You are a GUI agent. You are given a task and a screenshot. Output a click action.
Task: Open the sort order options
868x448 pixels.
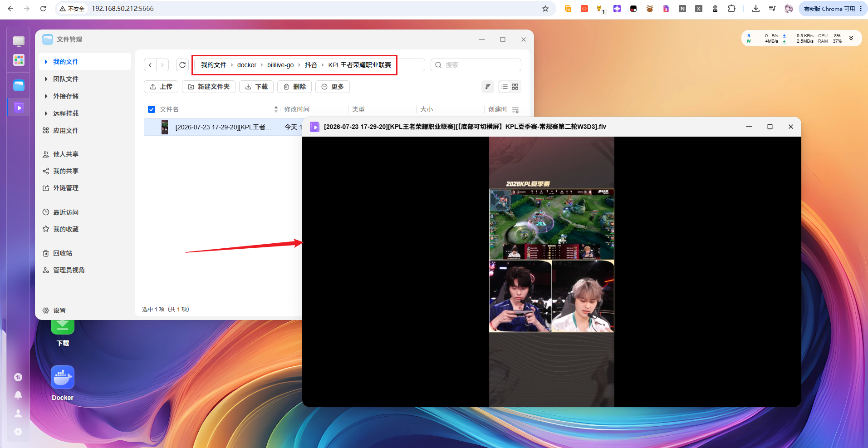488,87
